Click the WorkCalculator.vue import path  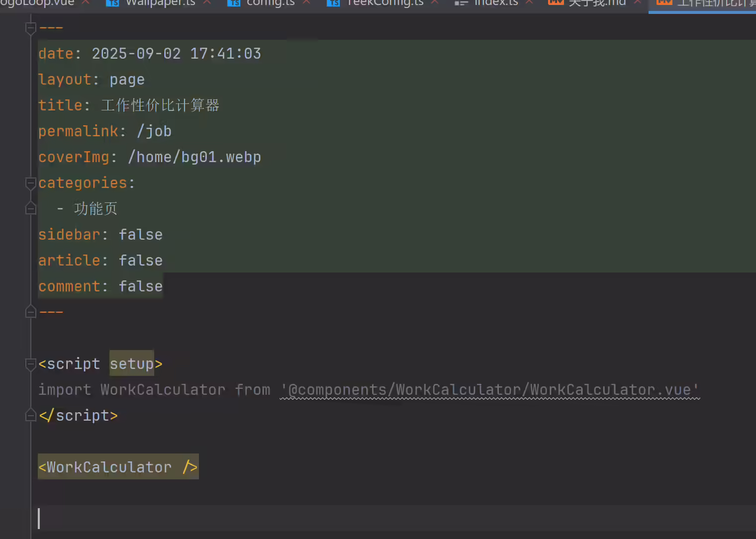tap(489, 390)
